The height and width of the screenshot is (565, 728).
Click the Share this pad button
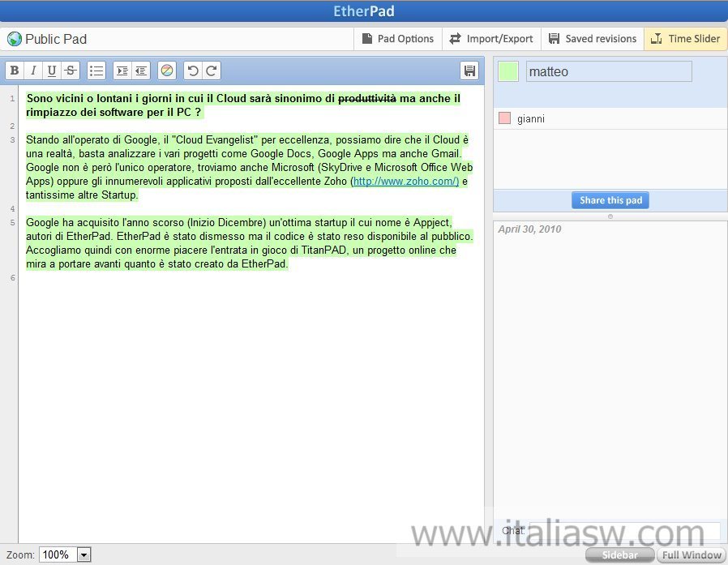pyautogui.click(x=610, y=200)
